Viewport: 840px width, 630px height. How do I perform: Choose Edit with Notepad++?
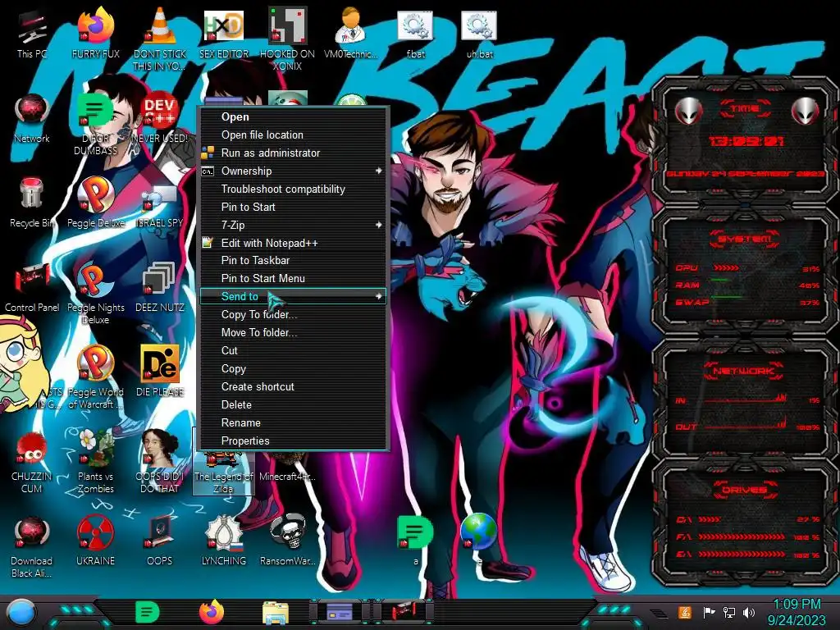(293, 243)
